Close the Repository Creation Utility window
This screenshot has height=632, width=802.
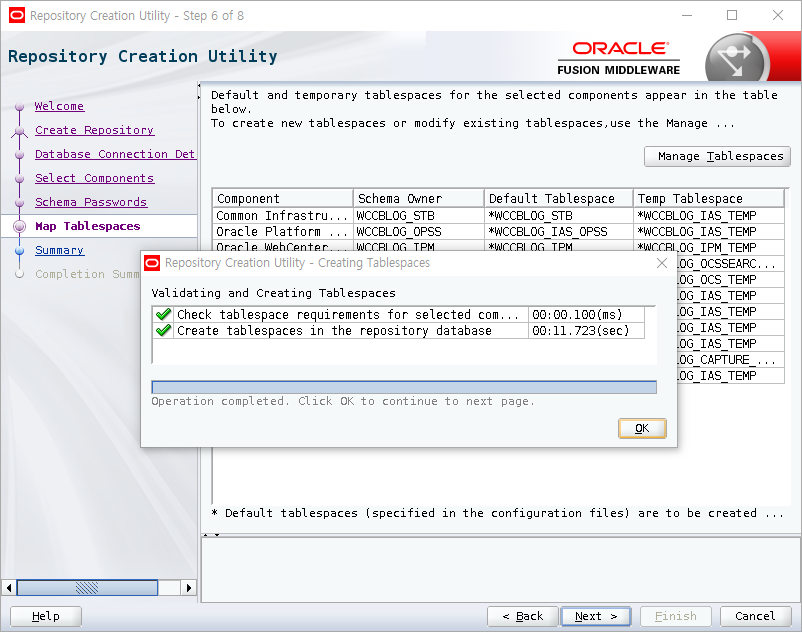778,15
